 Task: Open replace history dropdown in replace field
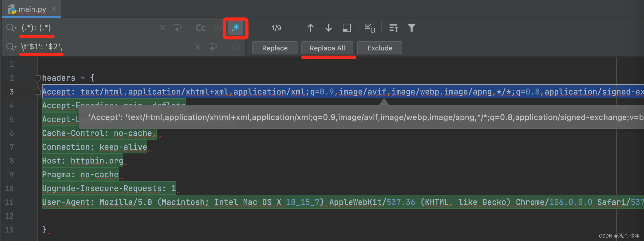pos(11,47)
